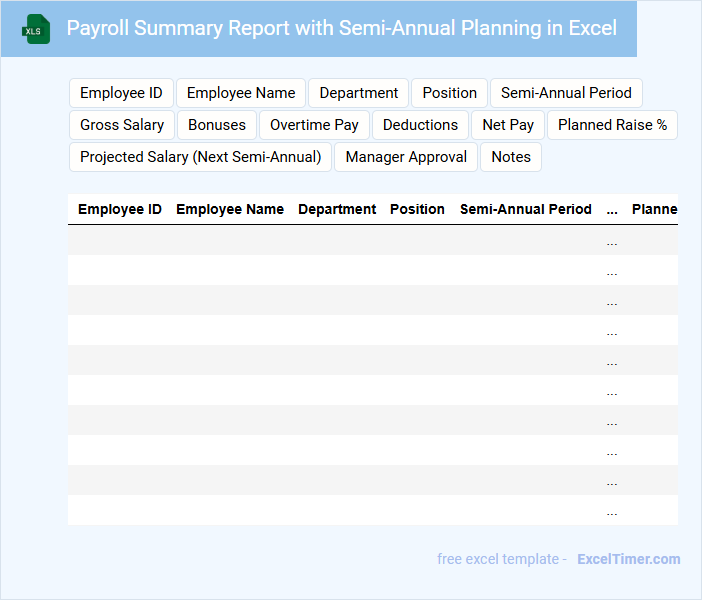
Task: Click the Planned Raise % tag
Action: [x=612, y=125]
